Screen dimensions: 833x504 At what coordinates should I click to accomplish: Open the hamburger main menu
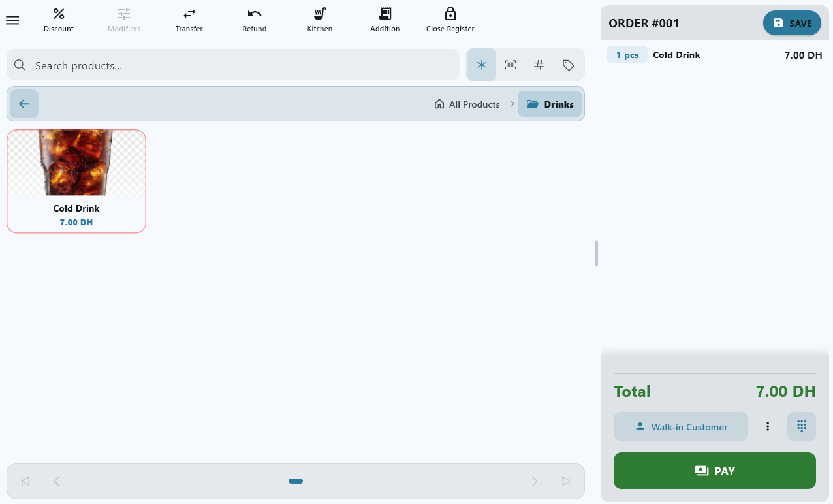coord(12,20)
